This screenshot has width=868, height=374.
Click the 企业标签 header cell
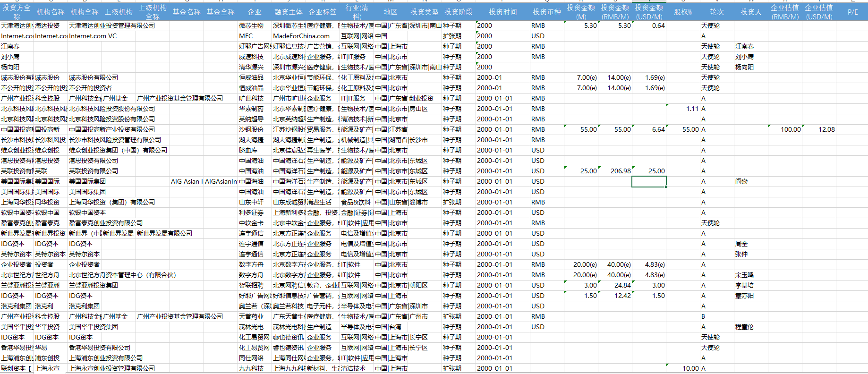(323, 12)
